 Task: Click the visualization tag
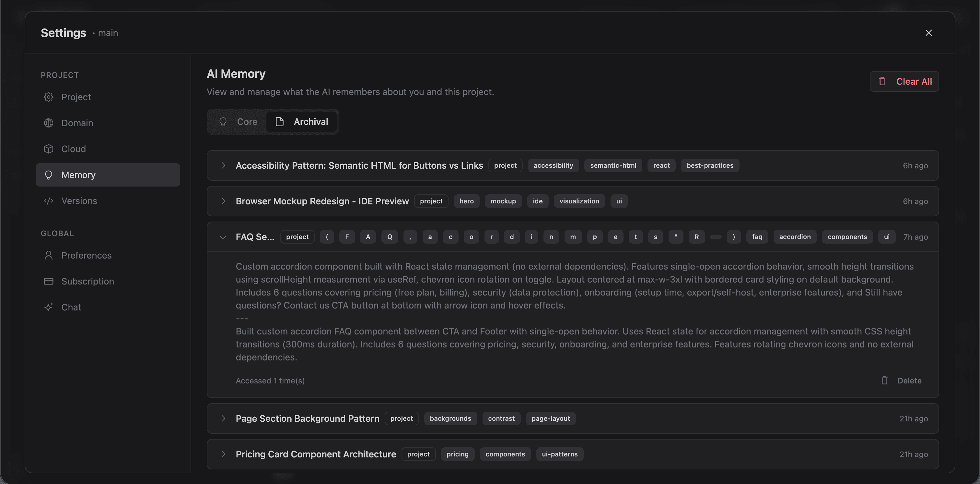pos(579,201)
